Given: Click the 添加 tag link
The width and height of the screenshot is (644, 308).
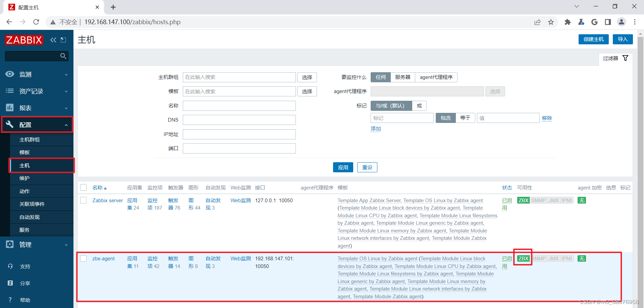Looking at the screenshot, I should coord(376,129).
